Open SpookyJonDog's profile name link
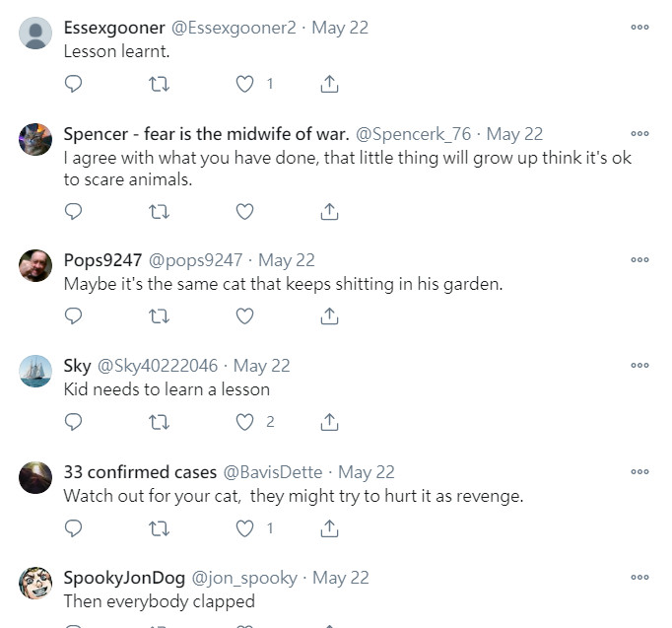This screenshot has height=628, width=672. tap(121, 578)
